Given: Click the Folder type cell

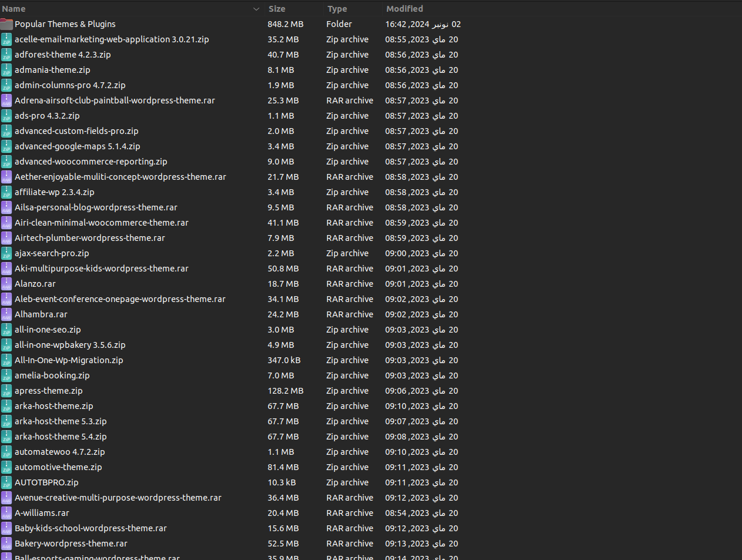Looking at the screenshot, I should coord(339,24).
